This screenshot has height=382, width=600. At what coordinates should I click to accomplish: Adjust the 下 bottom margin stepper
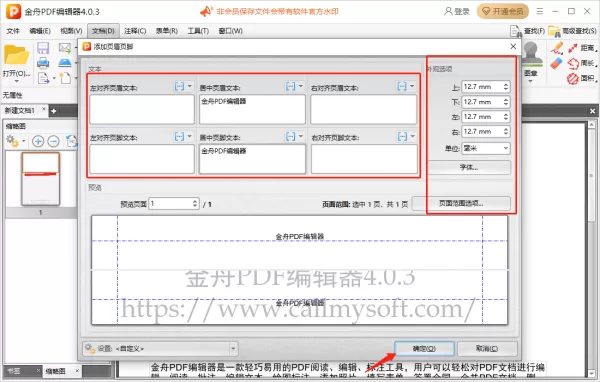click(x=506, y=102)
